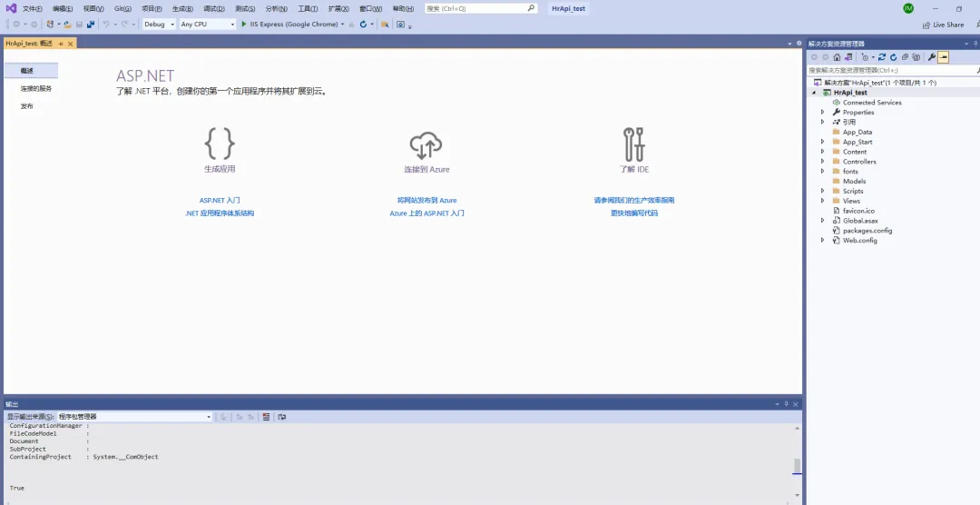Open the 编辑(E) menu
Image resolution: width=980 pixels, height=505 pixels.
pos(63,9)
